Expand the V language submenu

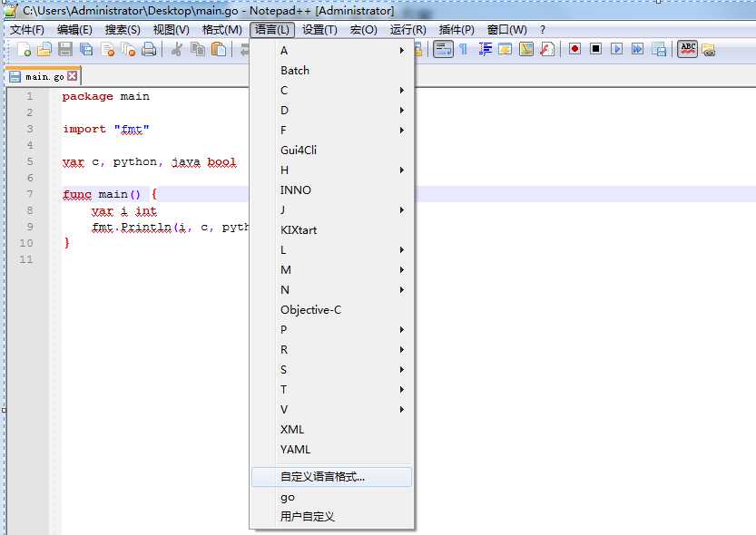[x=332, y=410]
